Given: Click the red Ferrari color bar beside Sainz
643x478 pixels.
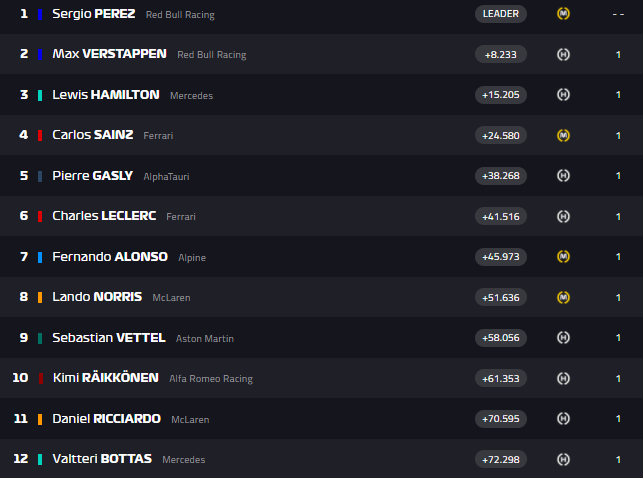Looking at the screenshot, I should (40, 135).
